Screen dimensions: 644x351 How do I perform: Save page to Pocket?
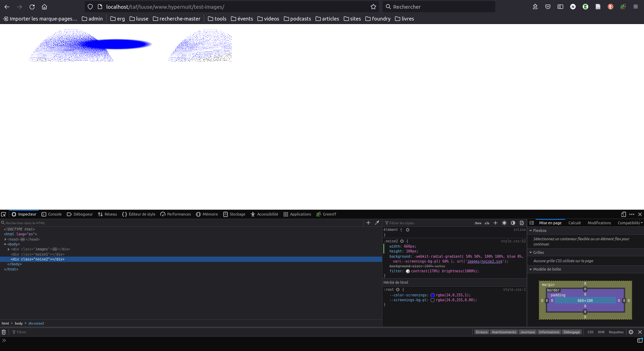pos(548,7)
